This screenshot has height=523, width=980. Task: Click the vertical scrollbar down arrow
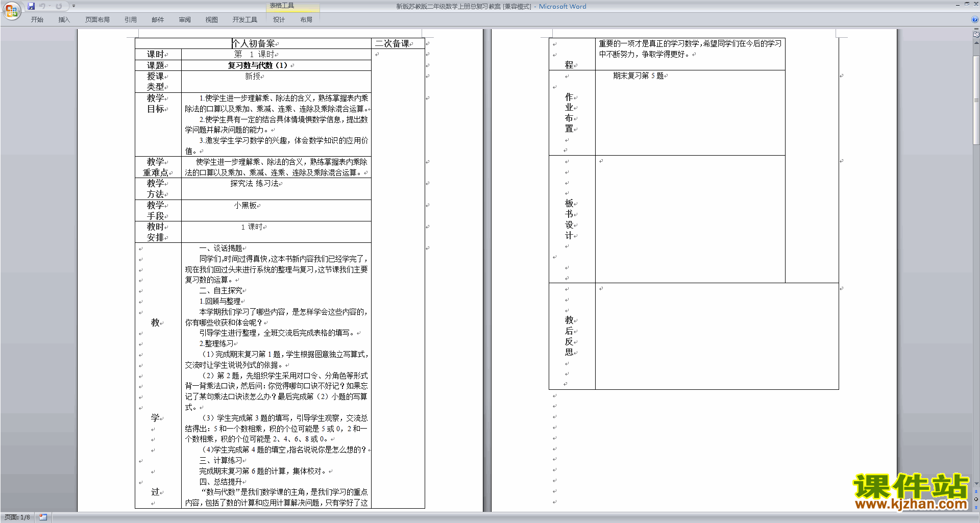(976, 484)
